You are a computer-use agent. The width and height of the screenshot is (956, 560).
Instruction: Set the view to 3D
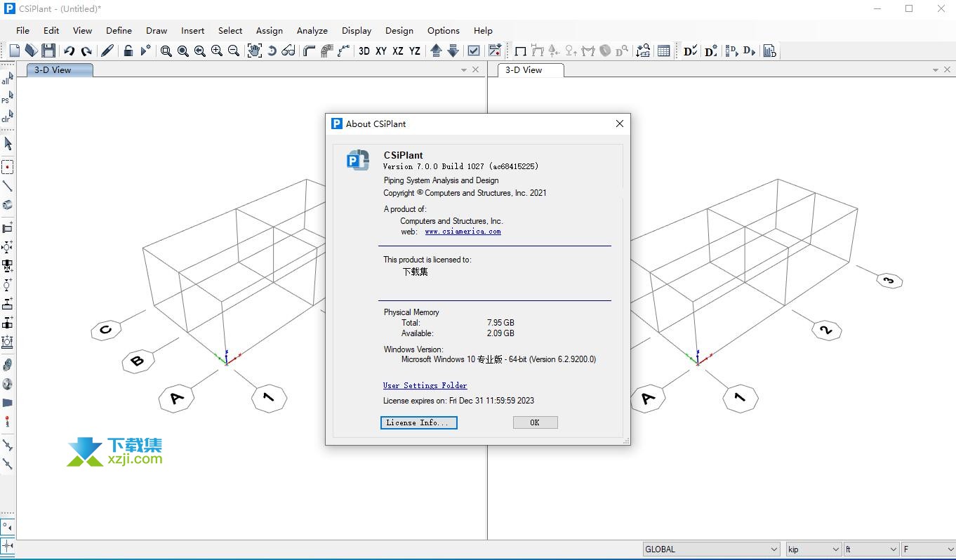[364, 51]
